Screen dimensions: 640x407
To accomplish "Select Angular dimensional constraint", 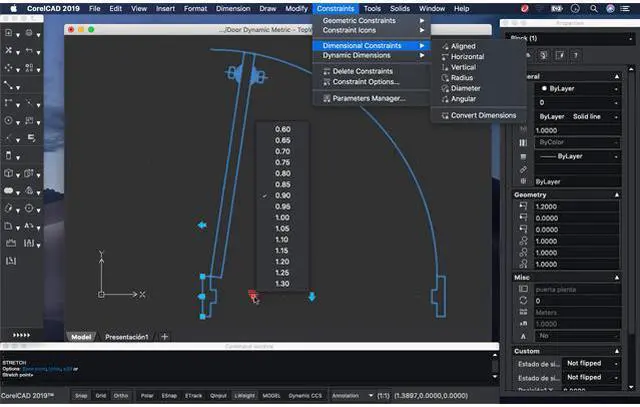I will (x=463, y=99).
